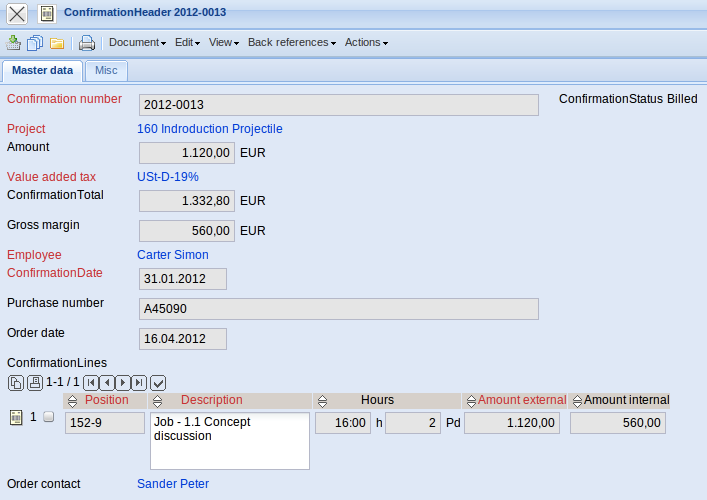Click the Purchase number field A45090
The height and width of the screenshot is (500, 707).
click(x=339, y=309)
